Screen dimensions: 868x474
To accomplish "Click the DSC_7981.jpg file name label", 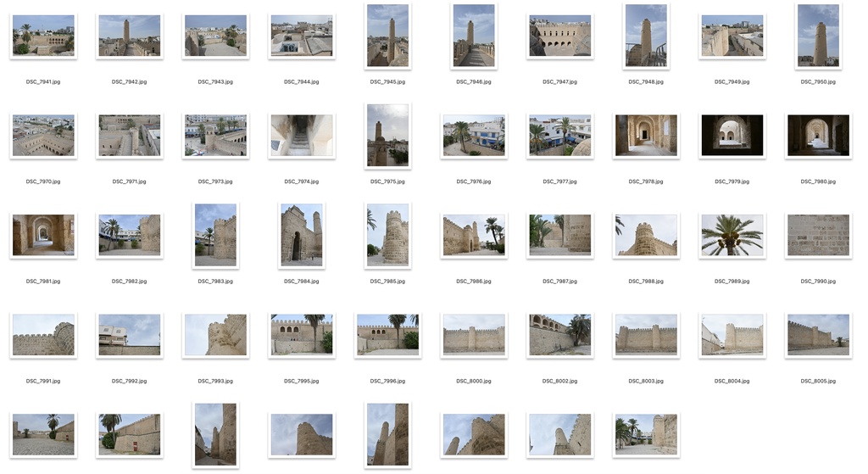I will tap(43, 282).
